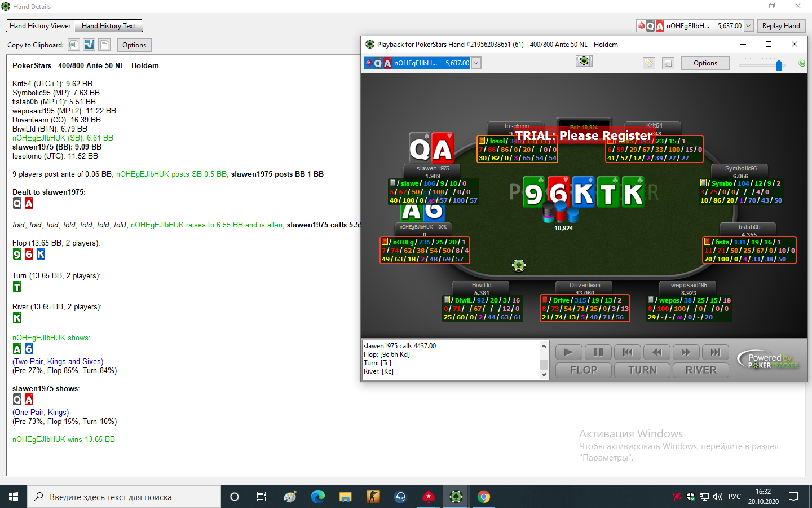Viewport: 812px width, 508px height.
Task: Switch to Hand History Viewer tab
Action: (40, 26)
